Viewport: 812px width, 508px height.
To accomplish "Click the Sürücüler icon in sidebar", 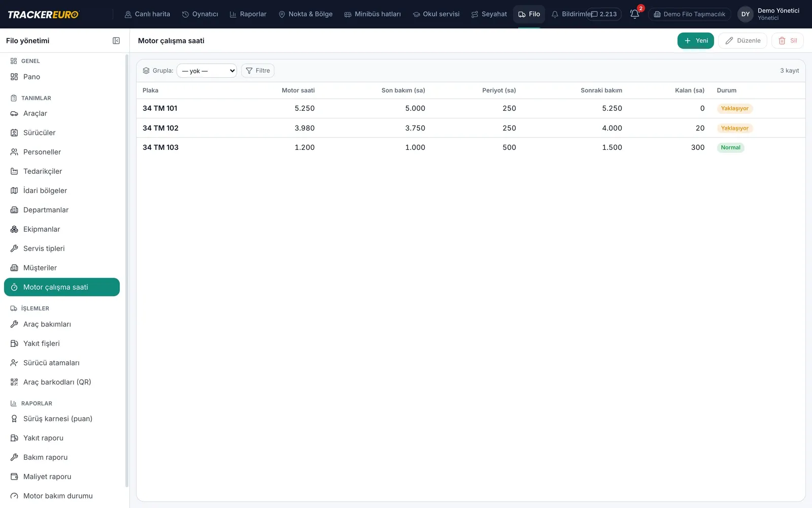I will point(14,133).
